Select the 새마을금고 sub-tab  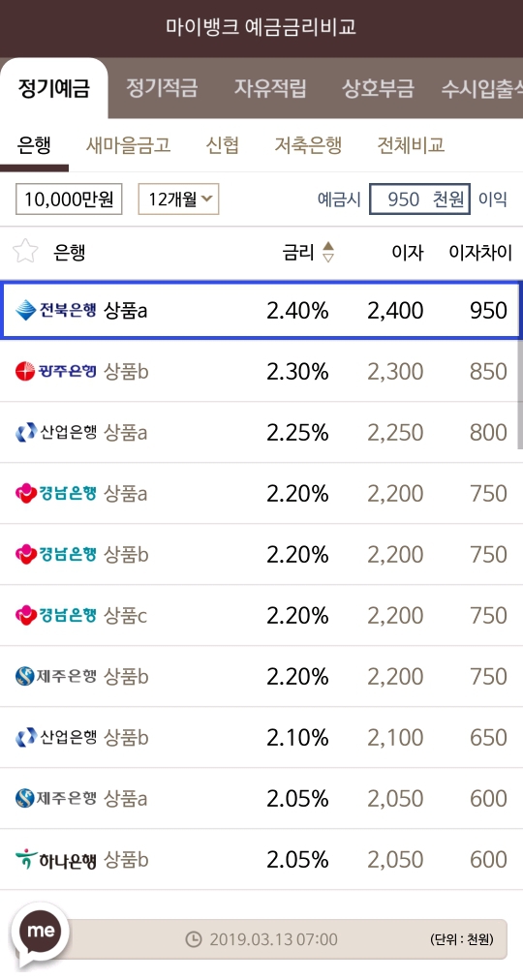point(128,145)
